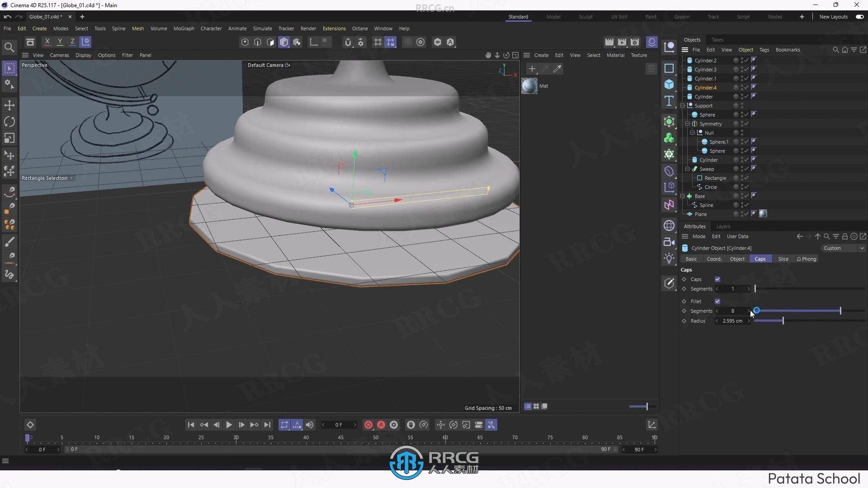The height and width of the screenshot is (488, 868).
Task: Click Slice tab in Attributes panel
Action: click(x=783, y=258)
